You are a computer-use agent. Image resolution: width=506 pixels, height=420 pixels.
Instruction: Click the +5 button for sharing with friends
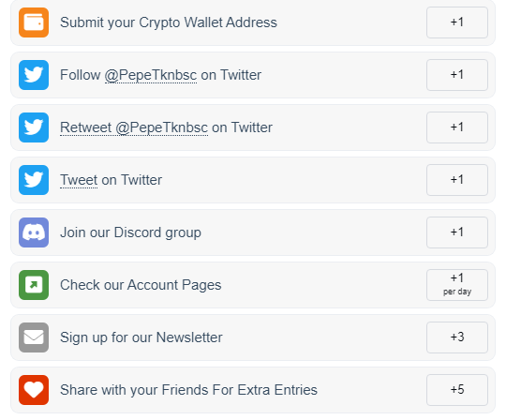tap(457, 390)
